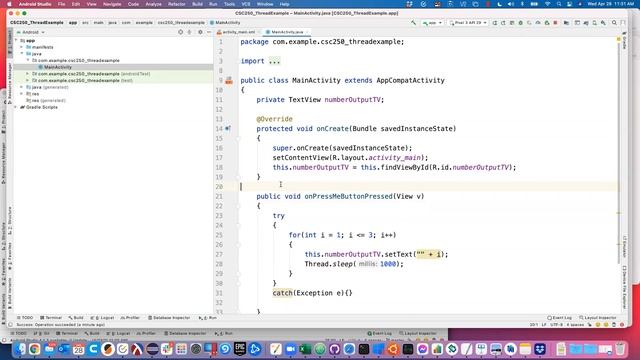The image size is (640, 360).
Task: Open the Profiler tool window
Action: 130,318
